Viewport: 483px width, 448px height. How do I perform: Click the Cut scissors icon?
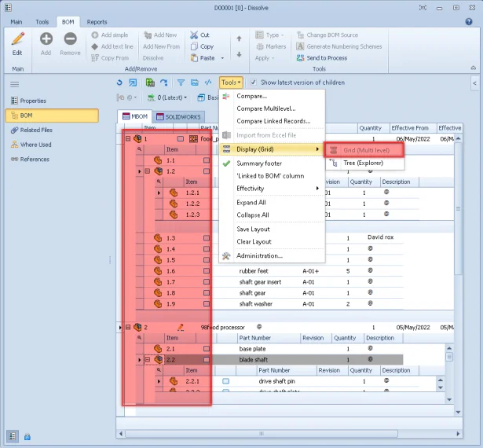193,35
